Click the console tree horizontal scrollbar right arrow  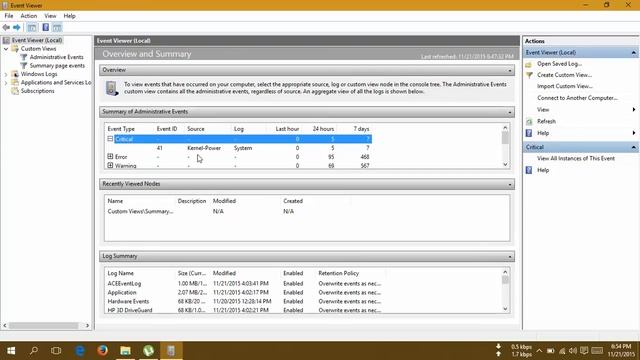[x=87, y=325]
